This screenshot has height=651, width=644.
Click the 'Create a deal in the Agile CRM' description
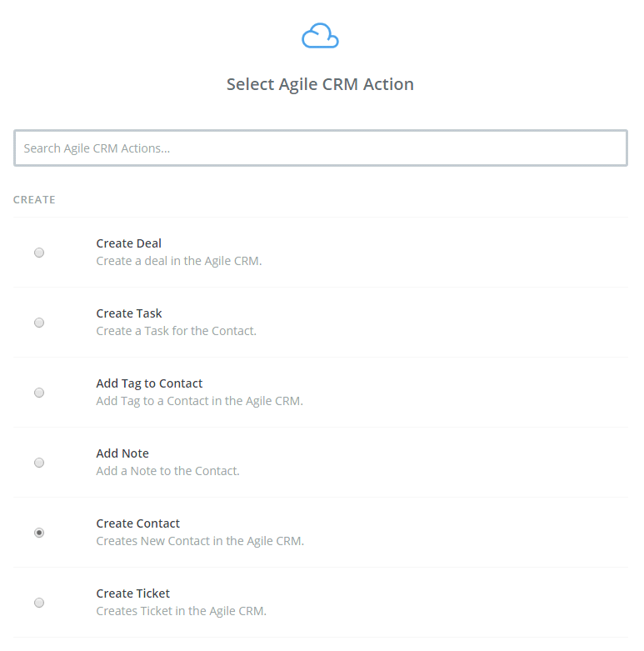179,261
